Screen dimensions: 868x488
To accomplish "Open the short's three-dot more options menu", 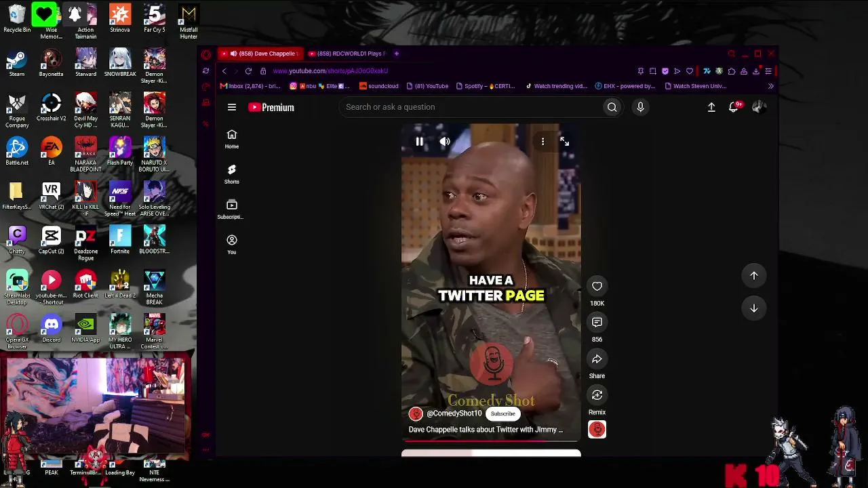I will click(x=542, y=142).
